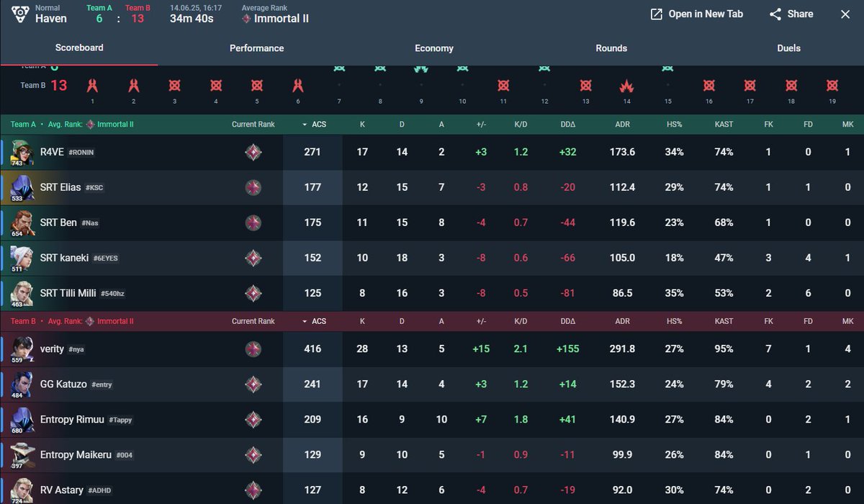
Task: Open RV Astary player profile
Action: click(x=61, y=490)
